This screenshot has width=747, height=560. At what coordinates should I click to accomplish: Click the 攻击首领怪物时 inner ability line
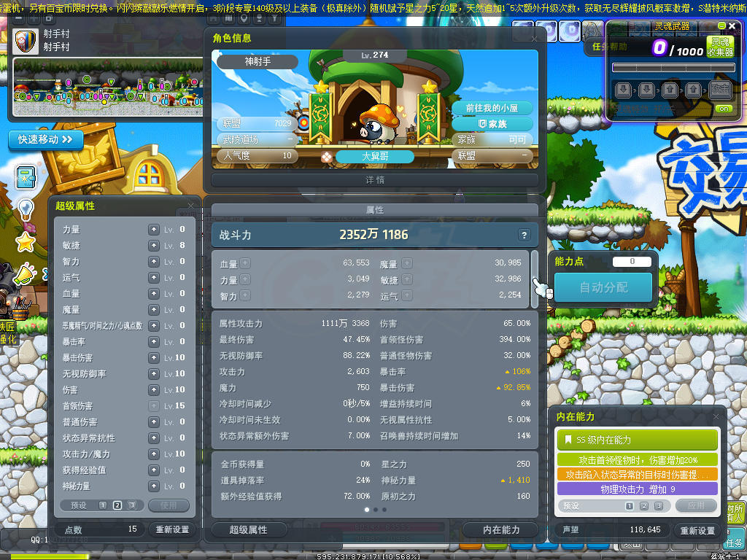click(x=638, y=460)
